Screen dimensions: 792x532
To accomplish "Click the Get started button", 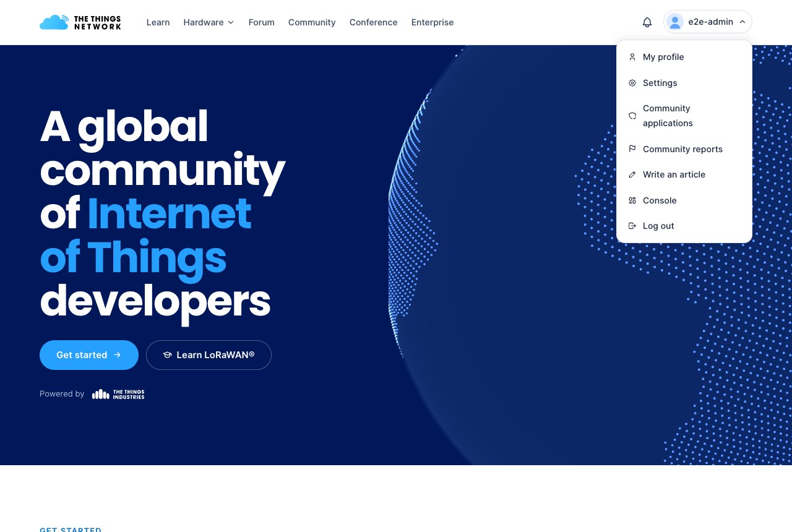I will click(x=89, y=355).
